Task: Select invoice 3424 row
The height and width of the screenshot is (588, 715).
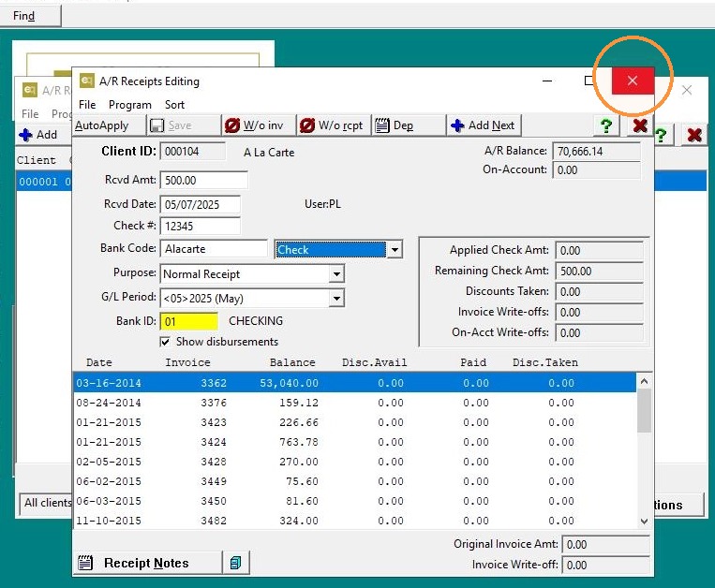Action: coord(355,442)
